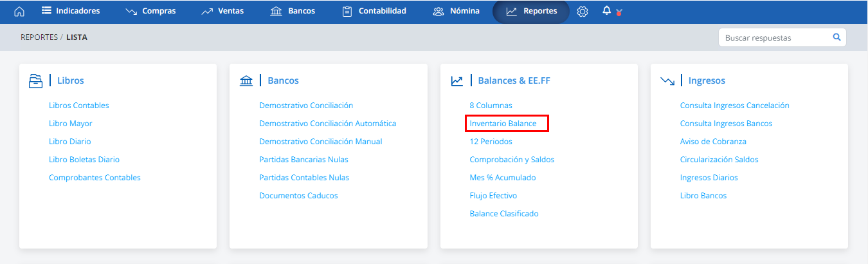Open the notifications bell icon
The width and height of the screenshot is (868, 264).
pos(606,11)
